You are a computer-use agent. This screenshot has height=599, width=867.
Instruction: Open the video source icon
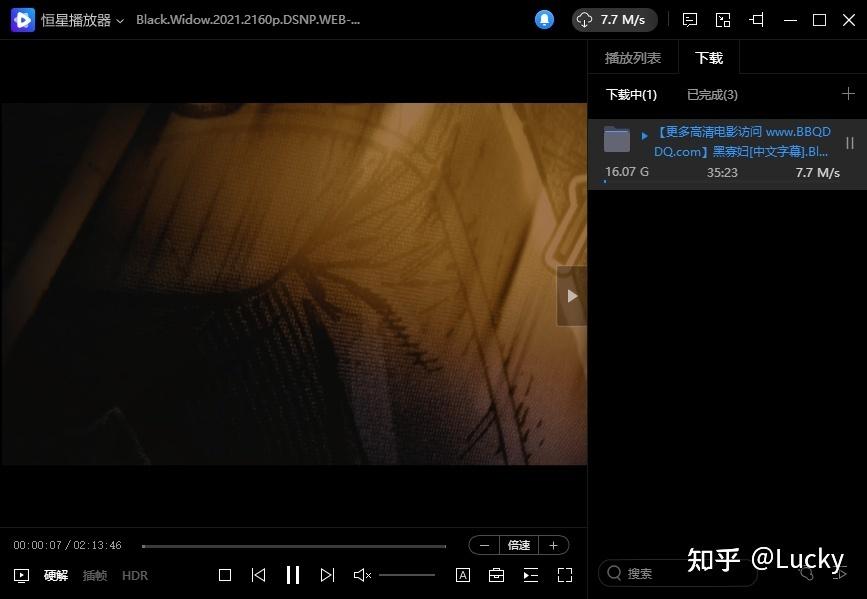click(21, 576)
